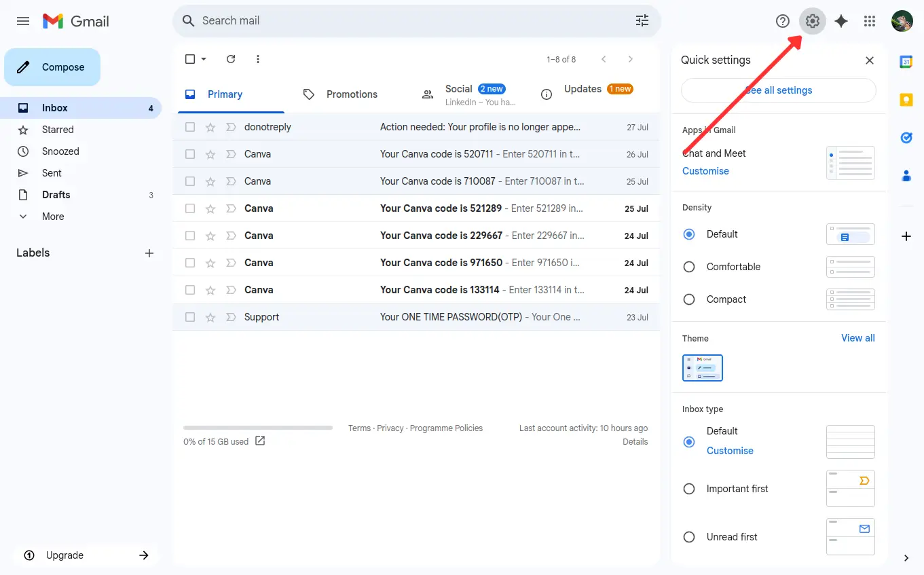Screen dimensions: 924x575
Task: Show search options in search bar
Action: click(x=642, y=21)
